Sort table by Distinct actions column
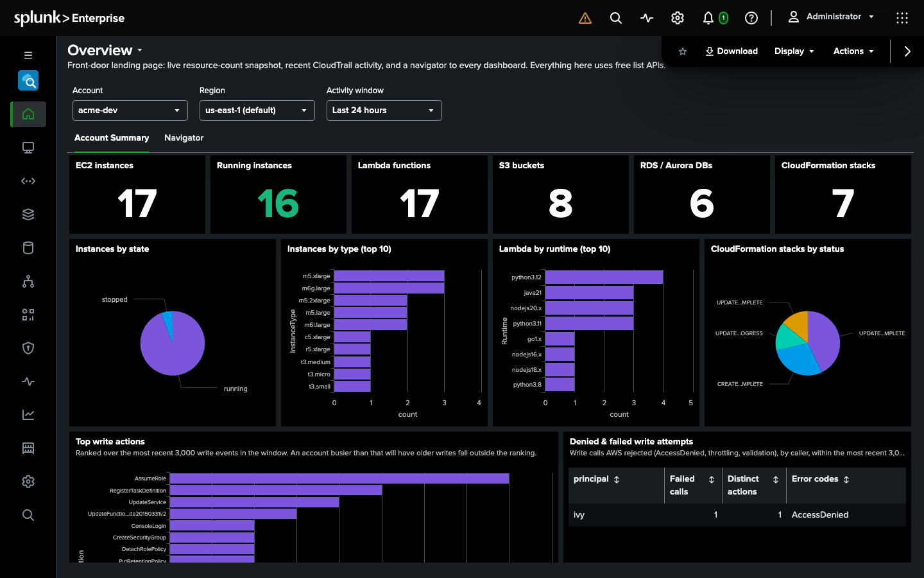Image resolution: width=924 pixels, height=578 pixels. [776, 480]
